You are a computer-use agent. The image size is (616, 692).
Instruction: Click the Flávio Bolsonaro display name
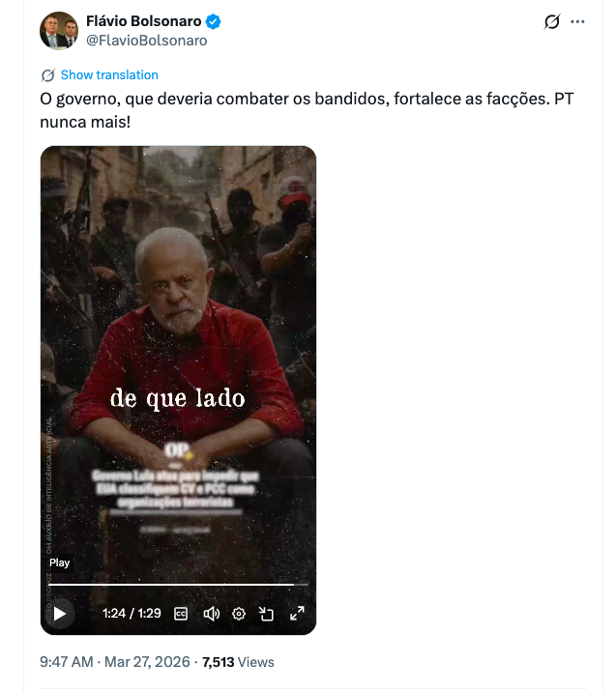click(x=143, y=21)
